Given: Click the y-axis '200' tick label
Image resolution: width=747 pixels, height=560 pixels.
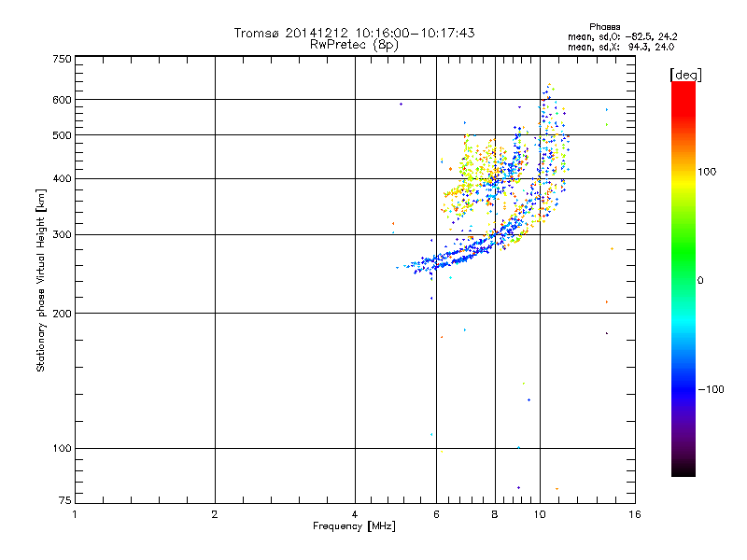Looking at the screenshot, I should [63, 314].
